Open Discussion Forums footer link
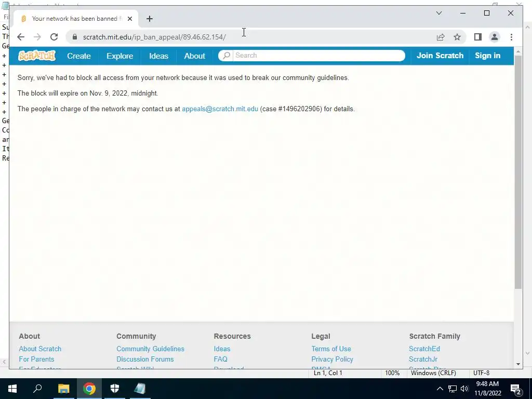The width and height of the screenshot is (532, 399). click(x=145, y=359)
